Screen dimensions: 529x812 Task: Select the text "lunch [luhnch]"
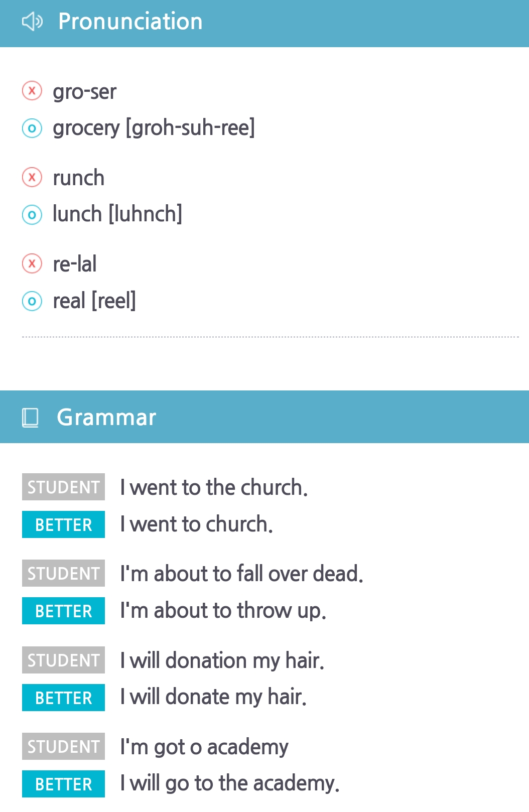[x=117, y=214]
